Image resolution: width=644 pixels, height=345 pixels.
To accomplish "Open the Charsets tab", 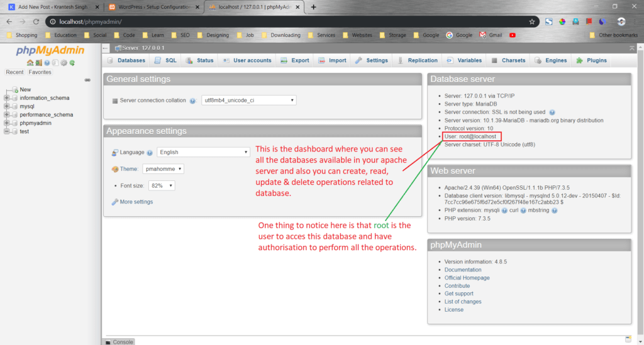I will click(508, 60).
